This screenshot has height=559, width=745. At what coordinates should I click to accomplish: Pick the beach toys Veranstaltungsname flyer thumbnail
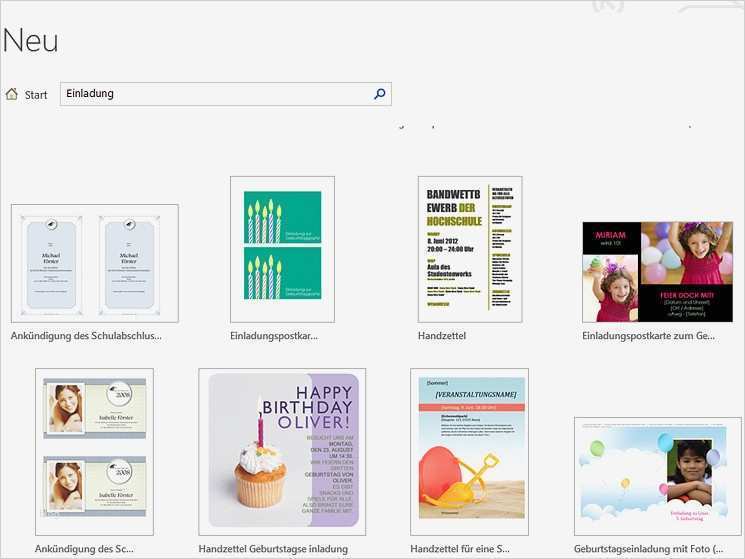[x=469, y=452]
